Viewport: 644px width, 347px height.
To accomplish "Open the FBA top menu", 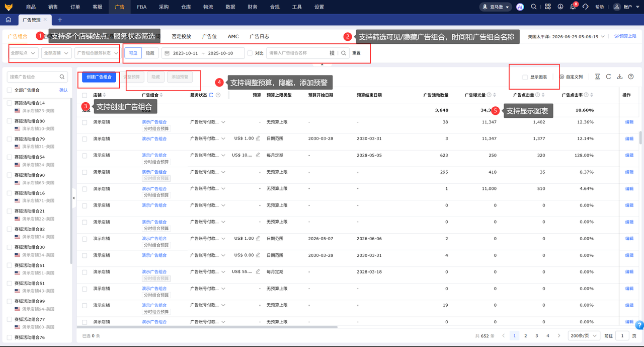I will click(141, 7).
